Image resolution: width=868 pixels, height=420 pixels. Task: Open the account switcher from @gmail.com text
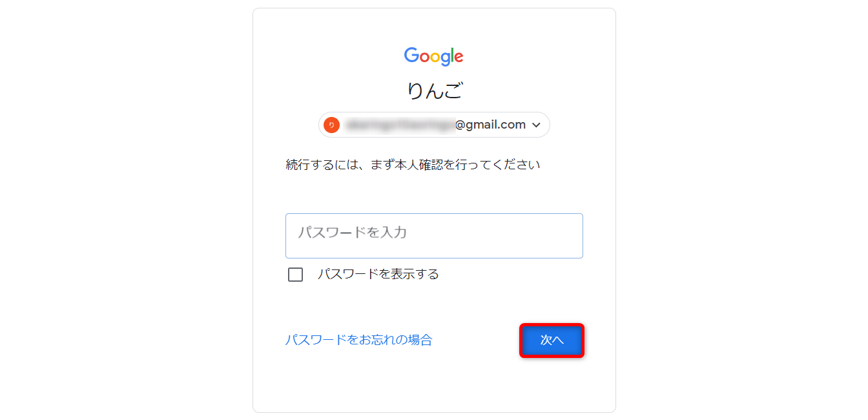[490, 125]
